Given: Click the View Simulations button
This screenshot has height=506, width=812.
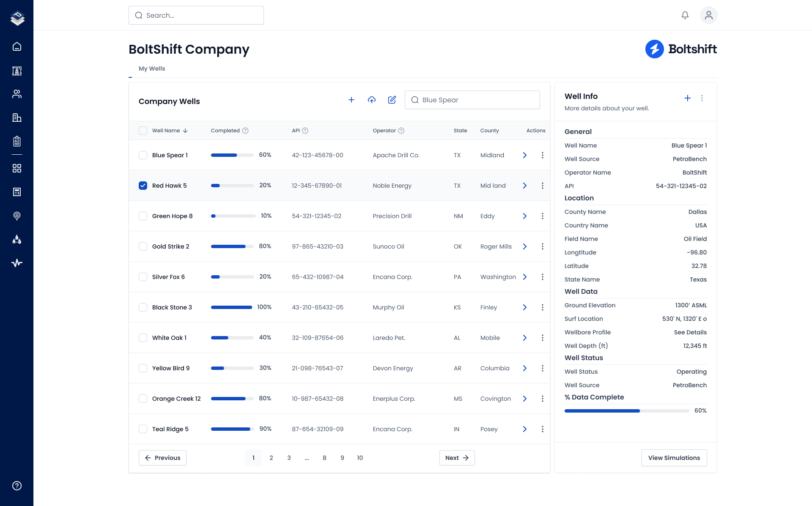Looking at the screenshot, I should coord(674,458).
